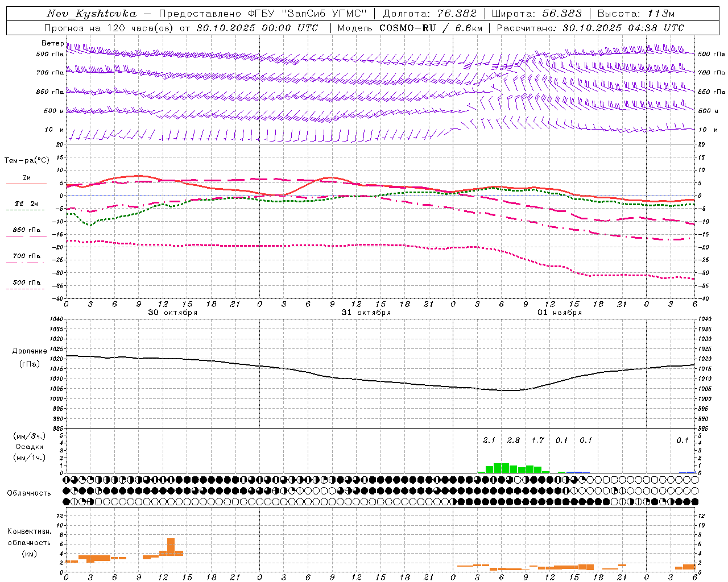Select the 'Осадки' precipitation label
Screen dimensions: 728x582
(30, 447)
